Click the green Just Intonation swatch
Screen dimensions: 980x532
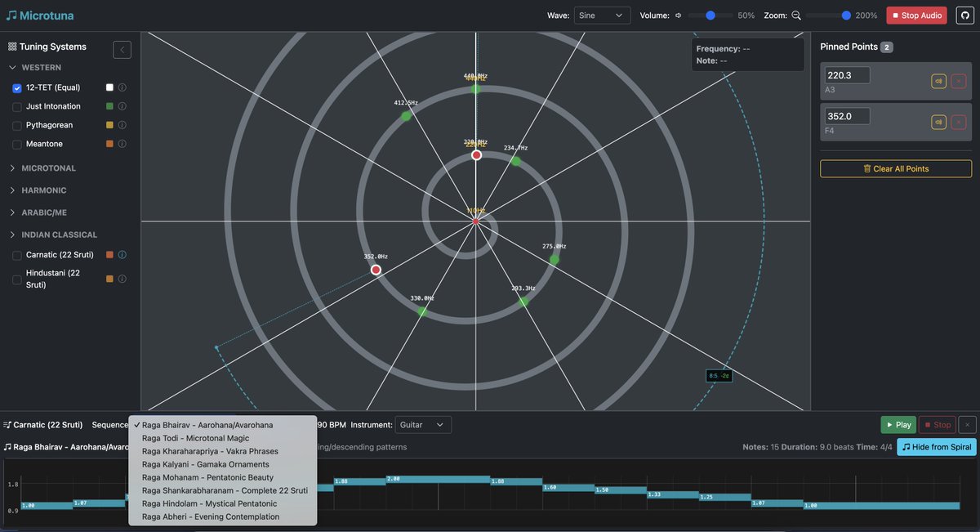click(109, 106)
